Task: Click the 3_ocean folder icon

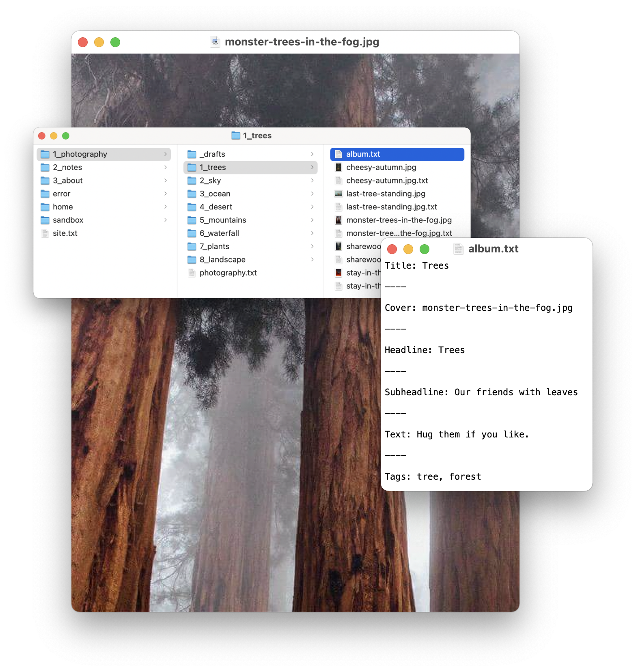Action: click(192, 194)
